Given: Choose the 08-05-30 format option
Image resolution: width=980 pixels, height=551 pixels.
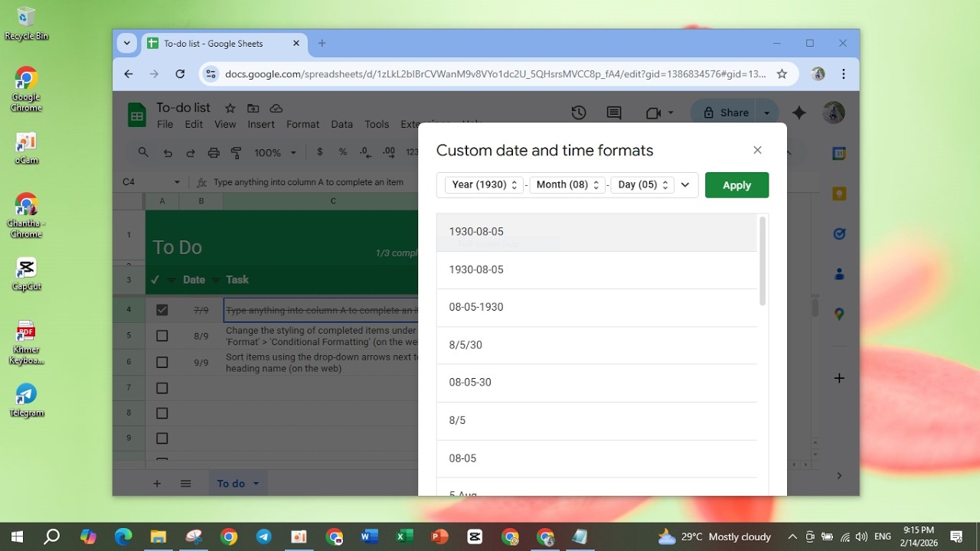Looking at the screenshot, I should tap(596, 383).
